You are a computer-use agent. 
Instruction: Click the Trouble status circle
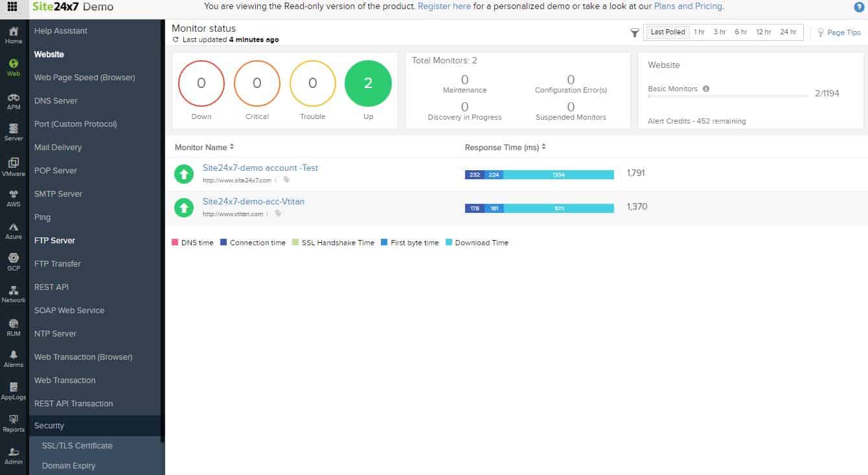click(313, 83)
